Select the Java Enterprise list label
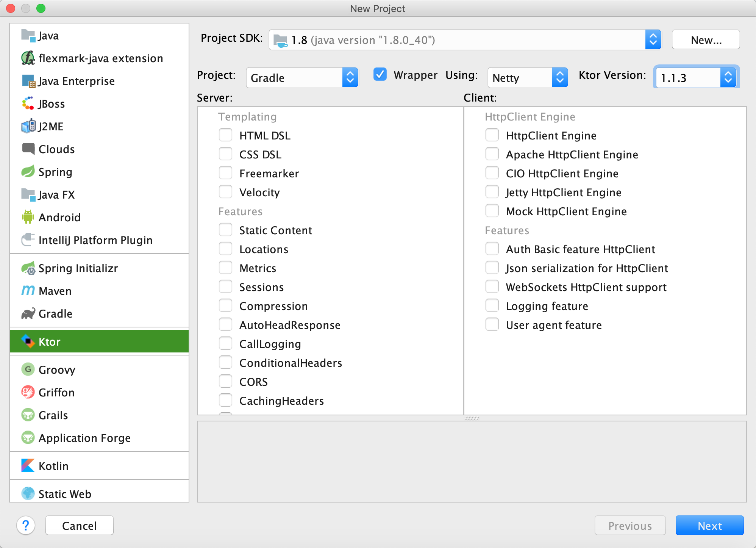The height and width of the screenshot is (548, 756). coord(77,81)
